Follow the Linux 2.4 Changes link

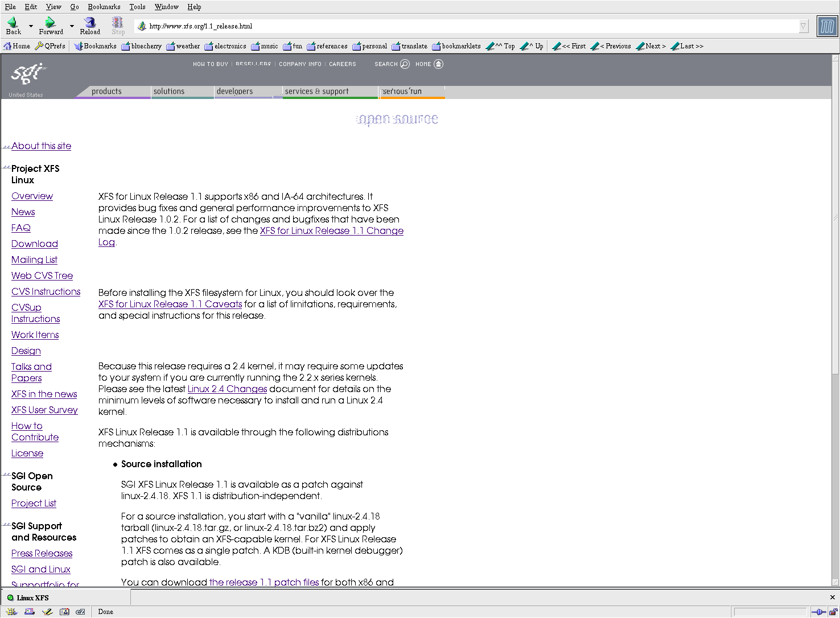pos(227,389)
